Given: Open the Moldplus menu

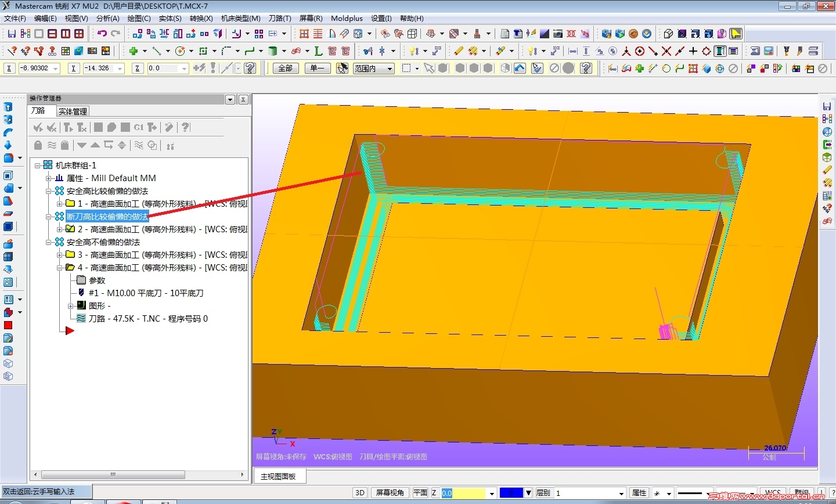Looking at the screenshot, I should coord(347,19).
